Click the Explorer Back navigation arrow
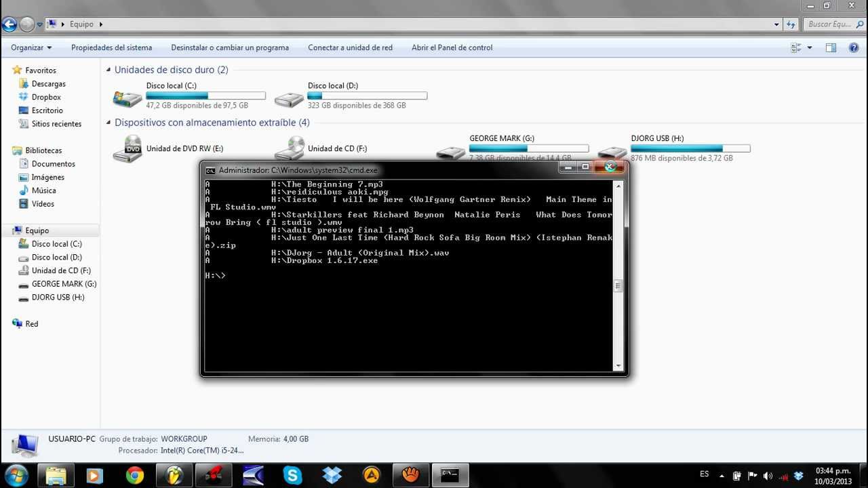Screen dimensions: 868x488 click(x=9, y=24)
